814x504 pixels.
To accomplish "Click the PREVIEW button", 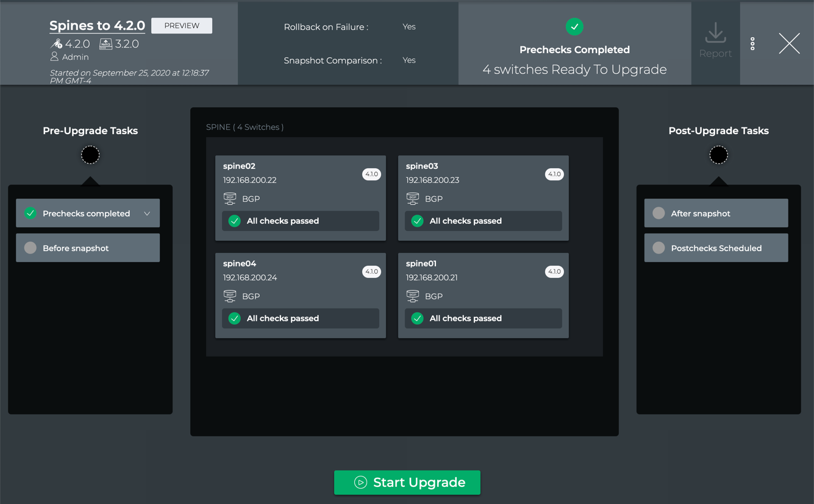I will (182, 26).
